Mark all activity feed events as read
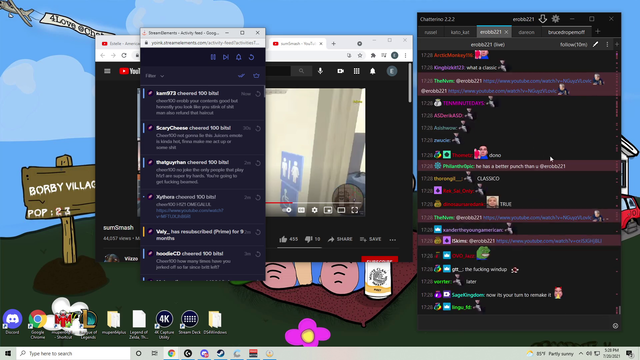640x360 pixels. click(x=241, y=76)
